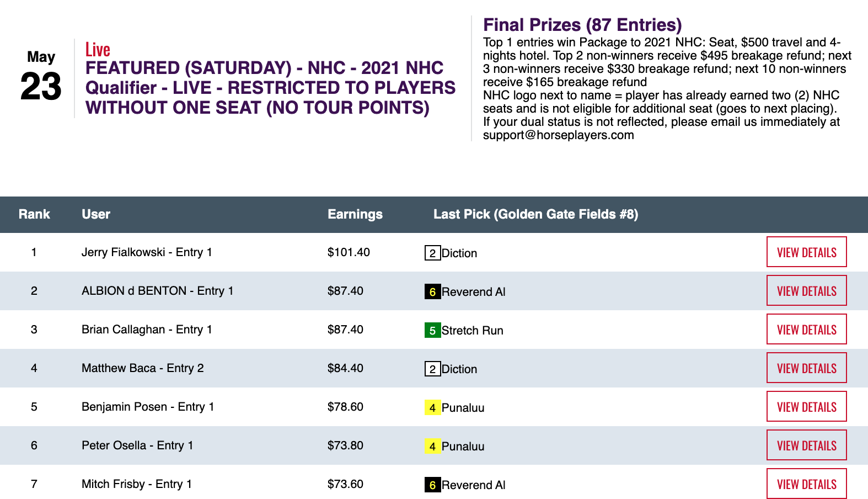Click the yellow number 4 badge for Peter Osella

[432, 447]
